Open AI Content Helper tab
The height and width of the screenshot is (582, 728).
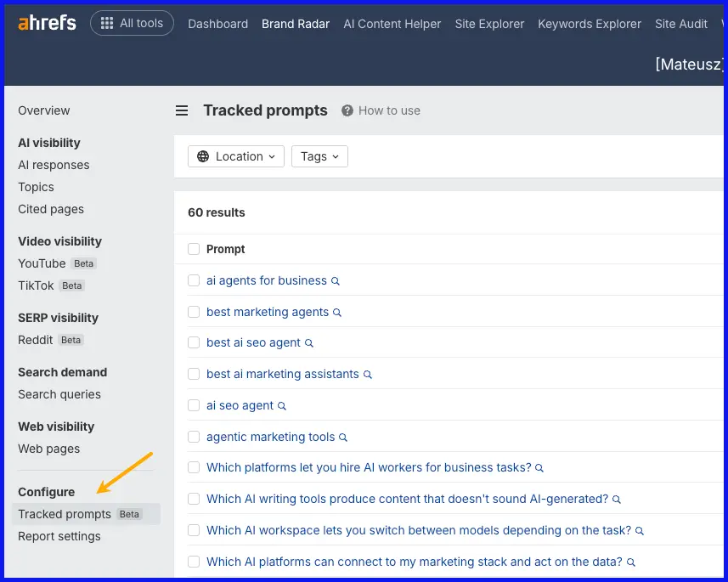pyautogui.click(x=392, y=24)
